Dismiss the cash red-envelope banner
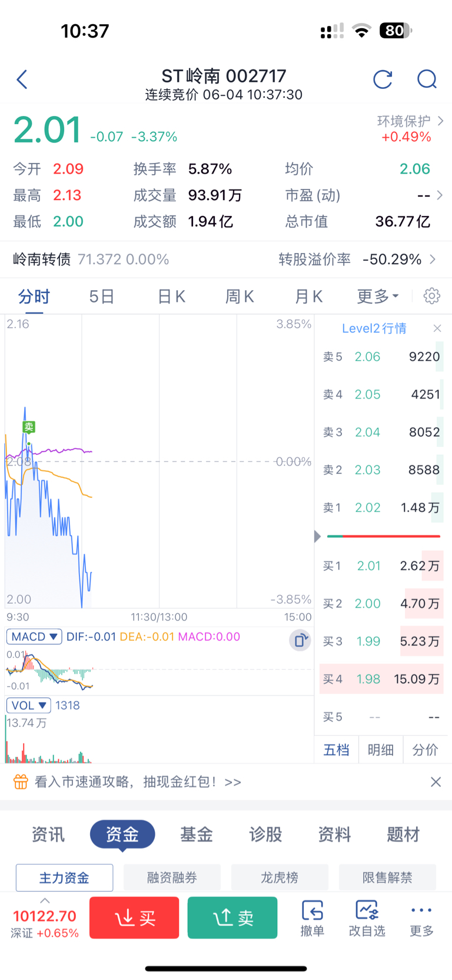This screenshot has width=452, height=980. click(436, 782)
